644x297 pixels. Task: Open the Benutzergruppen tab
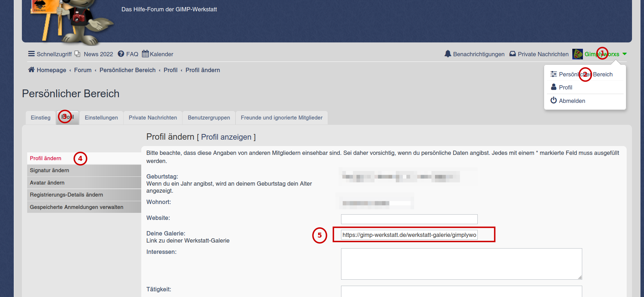209,118
